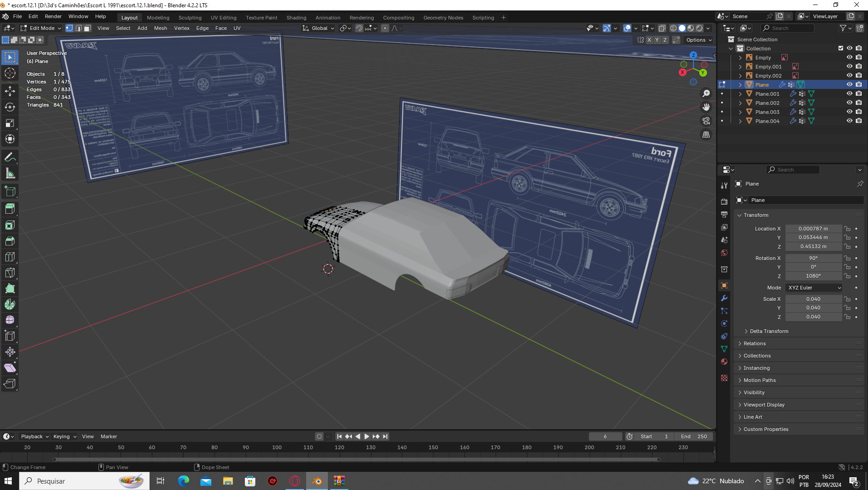Choose the Measure tool

click(x=10, y=173)
